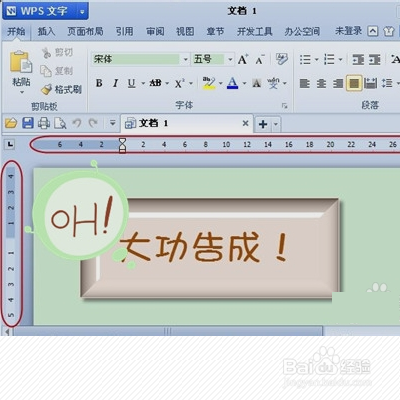The image size is (400, 400).
Task: Expand the WPS 文字 menu dropdown arrow
Action: [x=82, y=12]
